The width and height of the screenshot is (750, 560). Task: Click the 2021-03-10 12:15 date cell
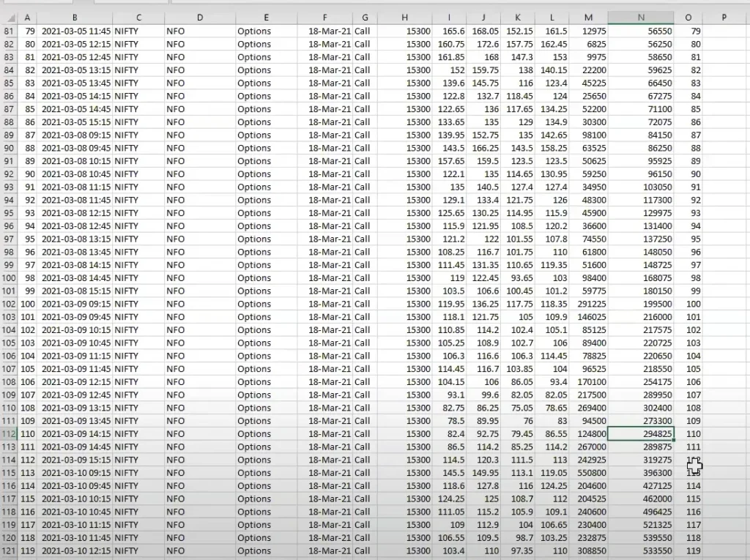pos(75,551)
